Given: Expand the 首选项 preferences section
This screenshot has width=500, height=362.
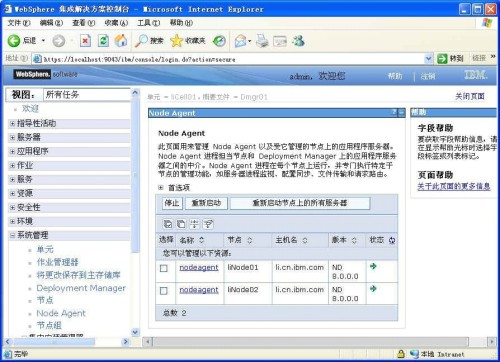Looking at the screenshot, I should (161, 188).
